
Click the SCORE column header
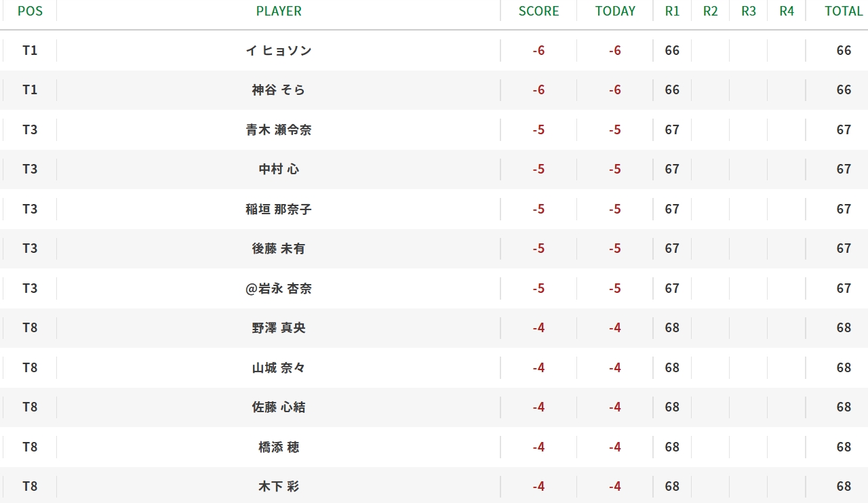coord(538,11)
